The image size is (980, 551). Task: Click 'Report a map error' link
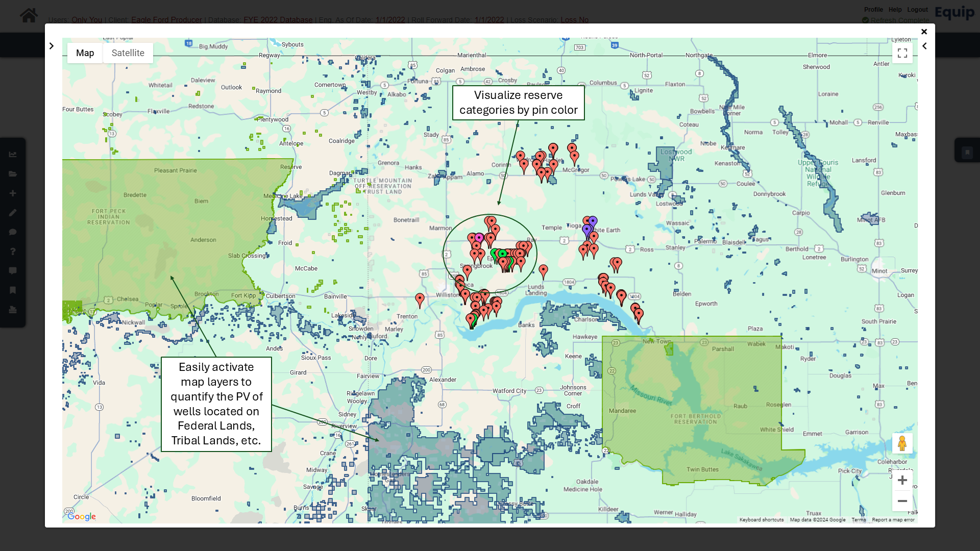[x=893, y=520]
